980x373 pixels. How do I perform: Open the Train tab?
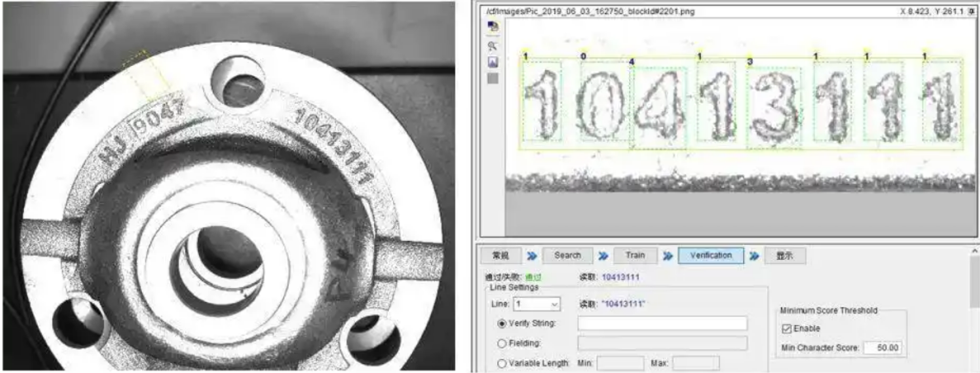[x=635, y=256]
